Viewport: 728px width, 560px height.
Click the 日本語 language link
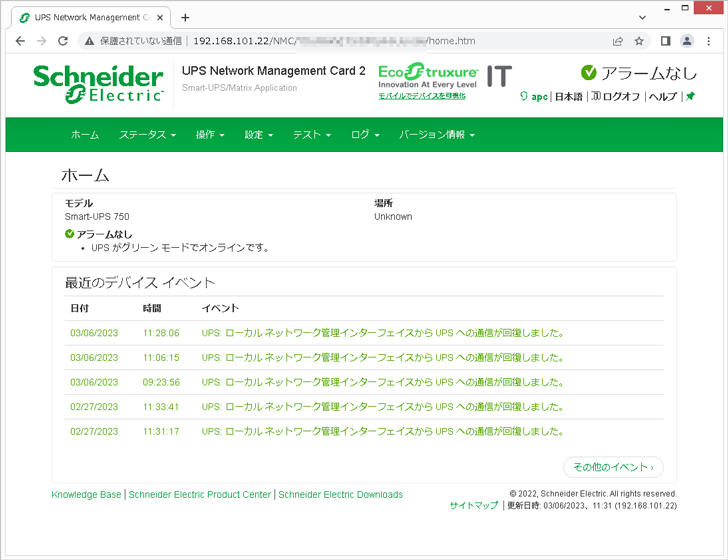click(569, 97)
